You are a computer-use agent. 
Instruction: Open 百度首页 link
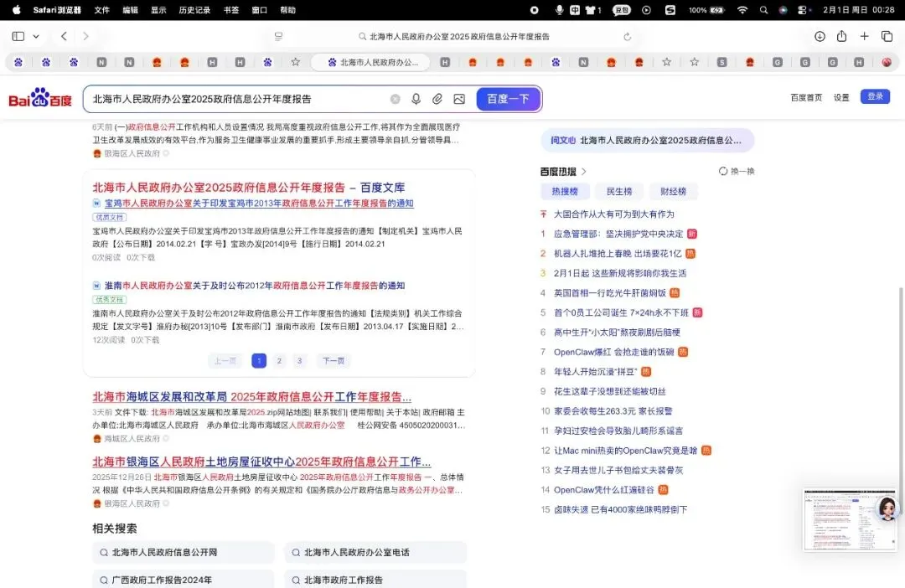pyautogui.click(x=806, y=97)
